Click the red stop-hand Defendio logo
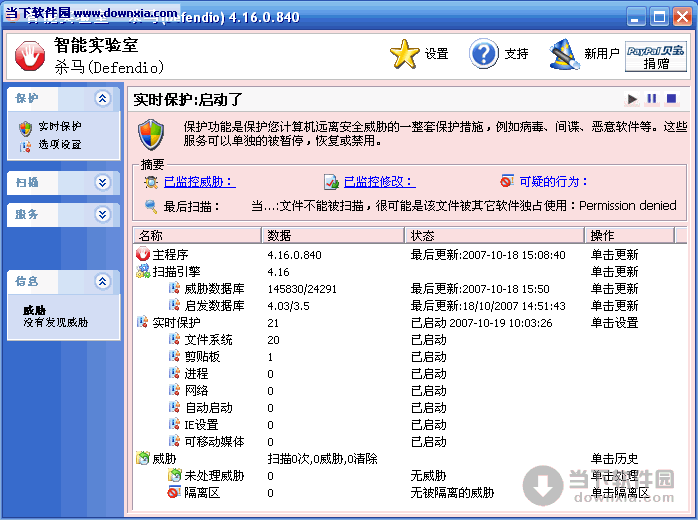Viewport: 698px width, 520px height. click(30, 56)
